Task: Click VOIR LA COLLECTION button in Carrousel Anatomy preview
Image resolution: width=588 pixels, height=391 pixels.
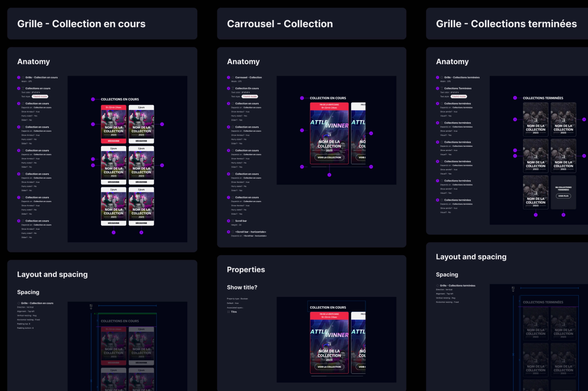Action: 329,157
